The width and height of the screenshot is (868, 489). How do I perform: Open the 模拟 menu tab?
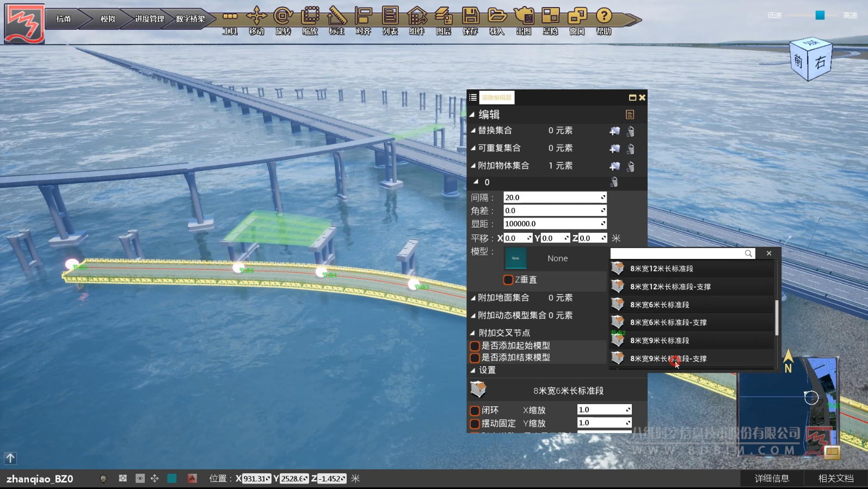point(108,19)
